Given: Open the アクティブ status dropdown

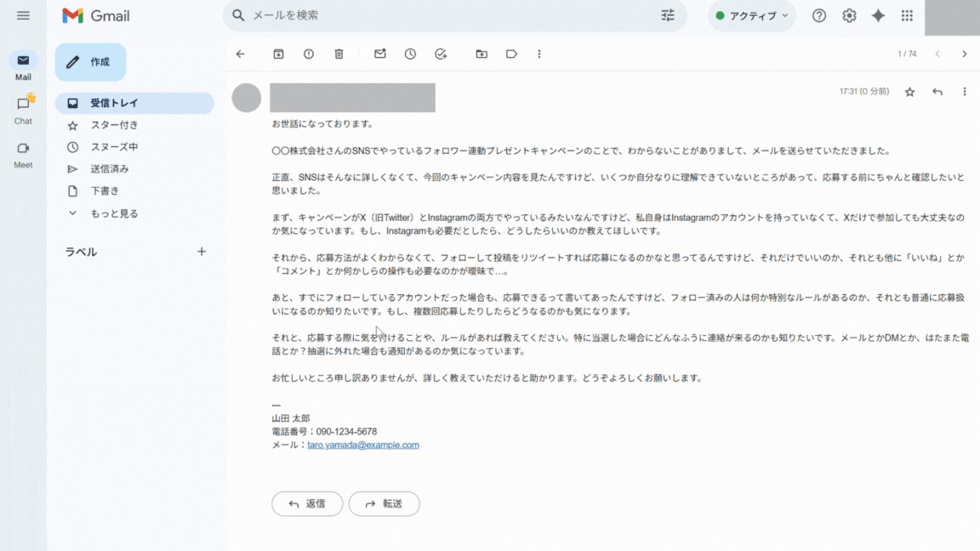Looking at the screenshot, I should click(752, 15).
